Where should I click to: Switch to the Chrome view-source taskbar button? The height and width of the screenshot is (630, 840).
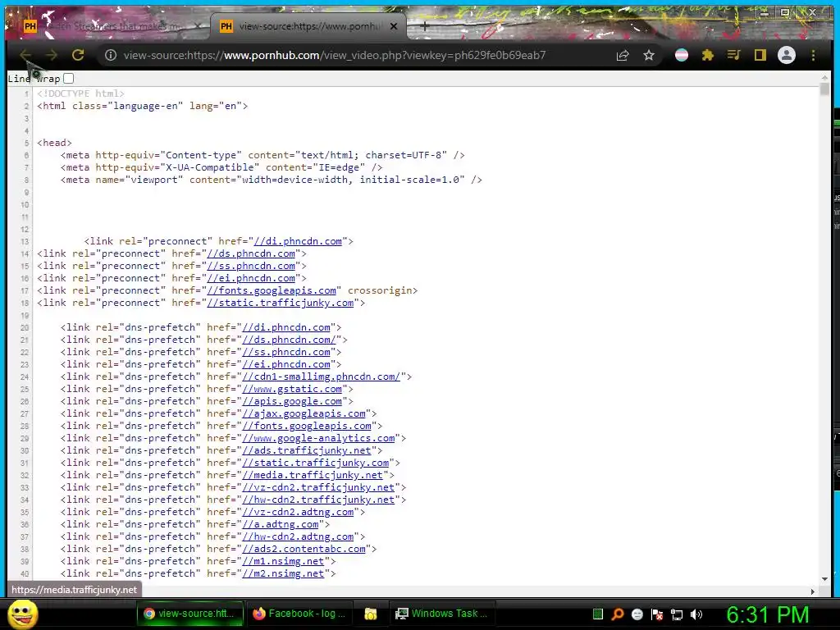point(189,614)
